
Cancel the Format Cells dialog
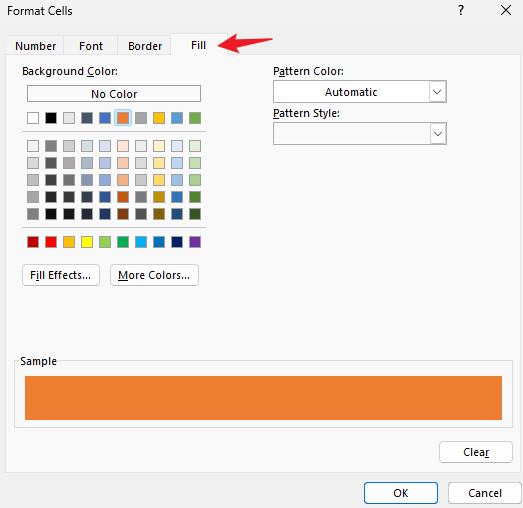pyautogui.click(x=485, y=493)
